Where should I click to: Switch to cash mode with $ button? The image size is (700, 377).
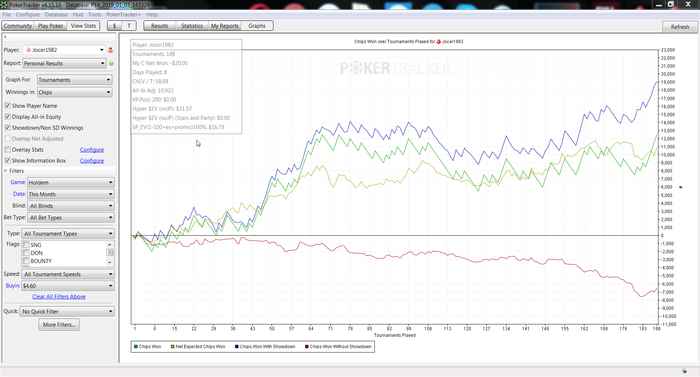(x=115, y=26)
